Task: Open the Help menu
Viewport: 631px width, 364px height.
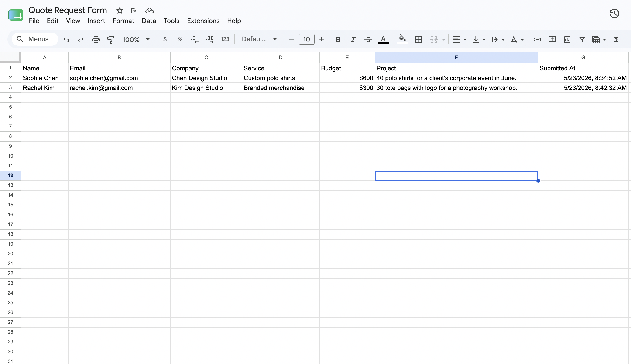Action: pyautogui.click(x=234, y=21)
